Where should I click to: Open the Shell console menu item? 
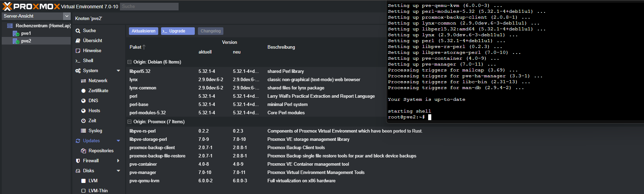[88, 60]
